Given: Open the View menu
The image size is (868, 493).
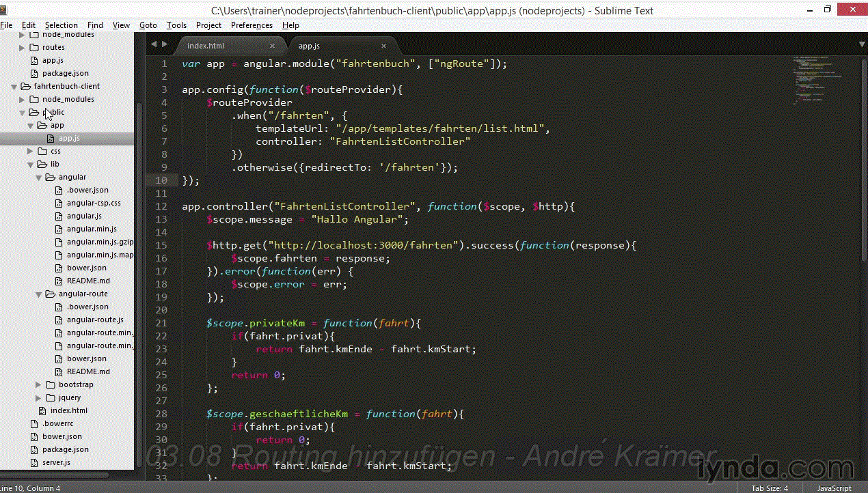Looking at the screenshot, I should (x=122, y=25).
